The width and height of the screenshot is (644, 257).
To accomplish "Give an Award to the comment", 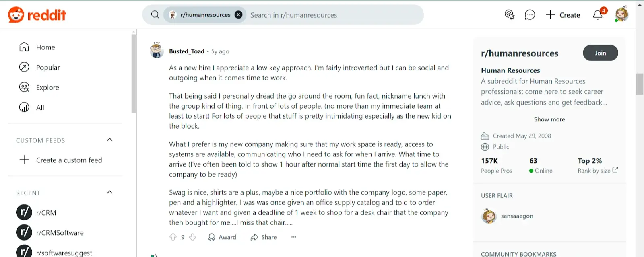I will coord(222,237).
